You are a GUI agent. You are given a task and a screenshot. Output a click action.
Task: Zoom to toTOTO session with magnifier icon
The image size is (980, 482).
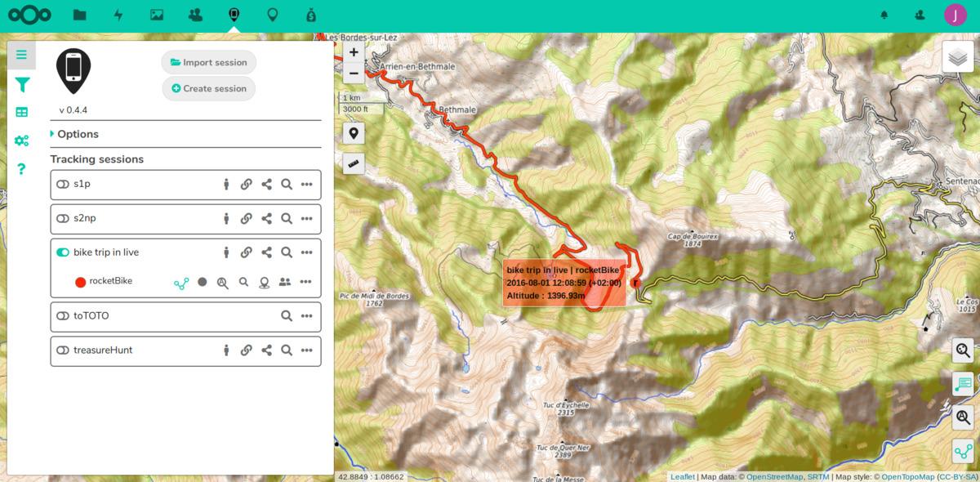pos(287,316)
